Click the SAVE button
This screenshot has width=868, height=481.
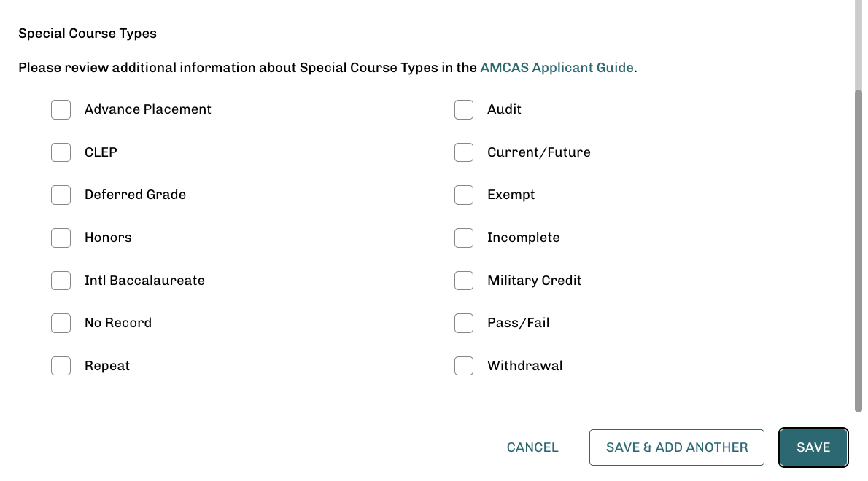tap(813, 447)
